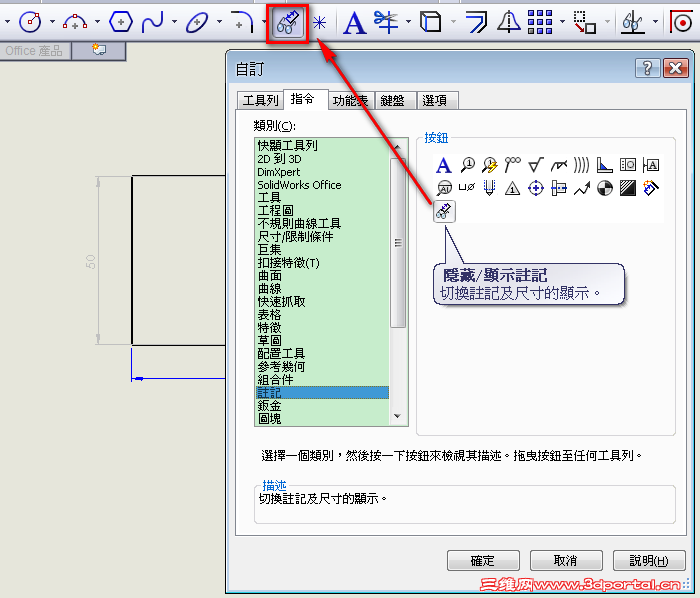This screenshot has height=598, width=700.
Task: Select the Centerpoint Arc tool
Action: pyautogui.click(x=75, y=22)
